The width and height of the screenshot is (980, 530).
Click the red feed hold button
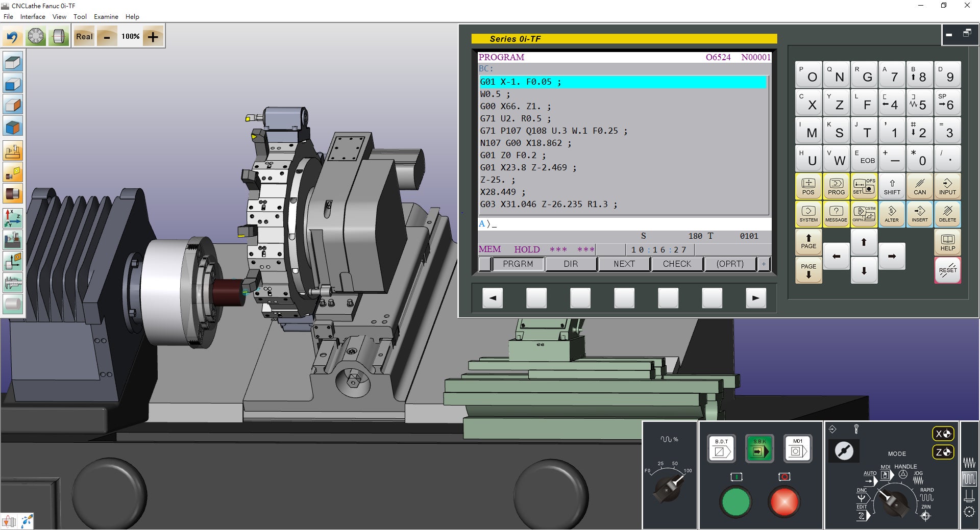coord(785,502)
